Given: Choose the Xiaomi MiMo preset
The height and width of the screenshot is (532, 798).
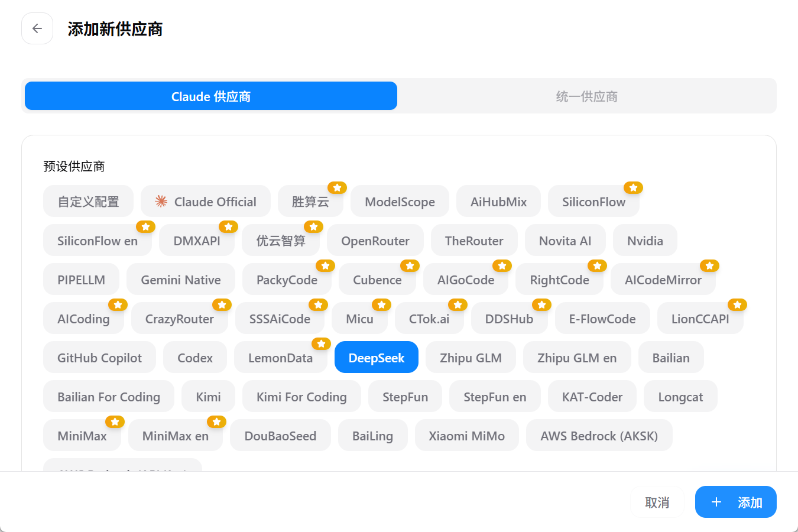Looking at the screenshot, I should (466, 436).
